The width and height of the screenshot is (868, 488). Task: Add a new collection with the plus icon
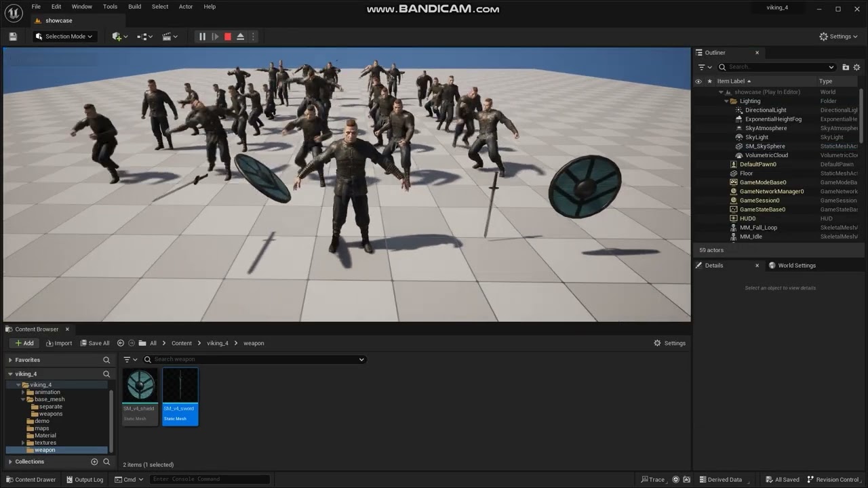coord(94,462)
